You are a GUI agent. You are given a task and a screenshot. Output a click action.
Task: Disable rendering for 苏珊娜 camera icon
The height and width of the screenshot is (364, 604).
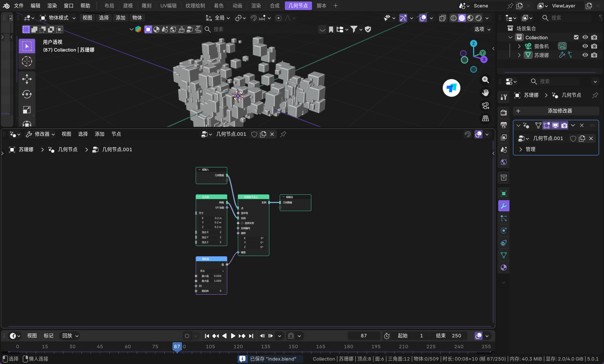tap(594, 55)
